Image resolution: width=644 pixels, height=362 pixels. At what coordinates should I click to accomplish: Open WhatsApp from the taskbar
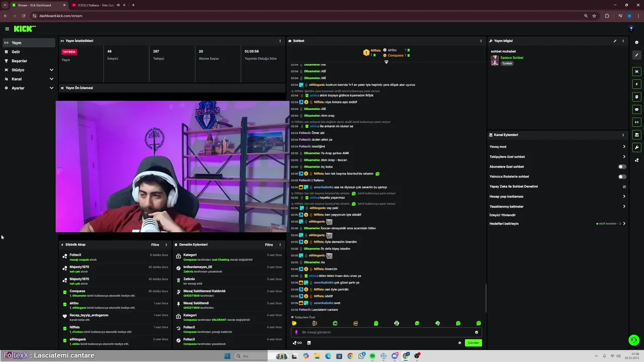pyautogui.click(x=361, y=356)
